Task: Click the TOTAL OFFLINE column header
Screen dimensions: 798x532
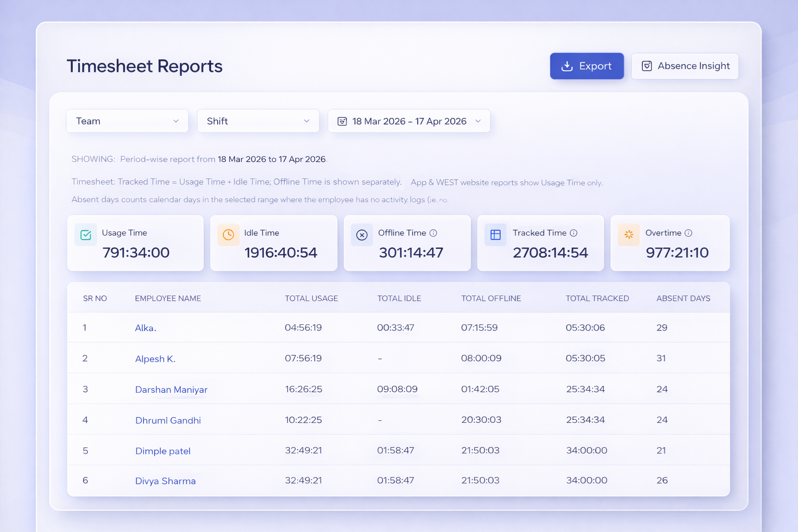Action: coord(491,298)
